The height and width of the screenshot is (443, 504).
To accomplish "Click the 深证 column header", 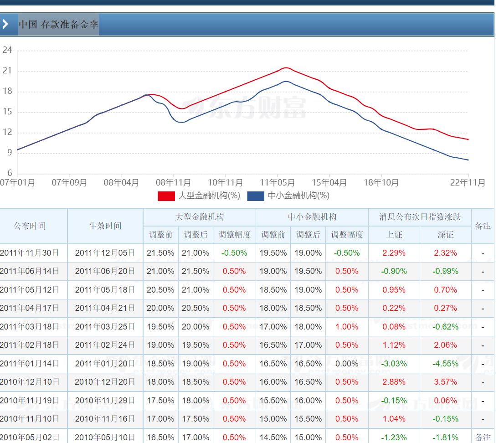I will [x=446, y=235].
